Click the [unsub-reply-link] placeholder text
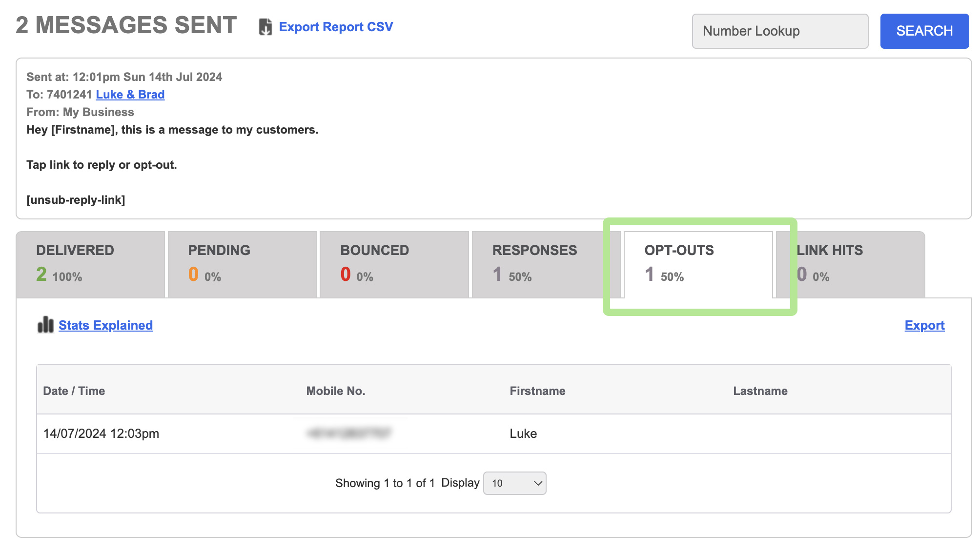Viewport: 980px width, 551px height. coord(76,200)
